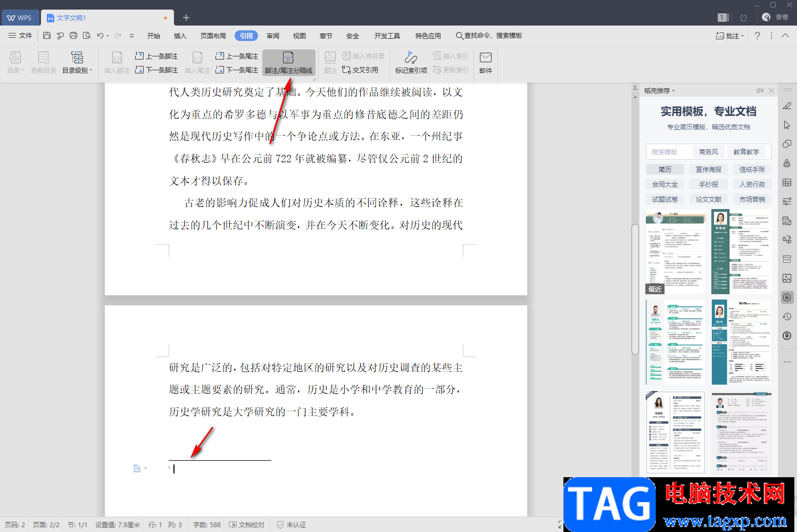
Task: Click the Undo arrow icon
Action: click(100, 36)
